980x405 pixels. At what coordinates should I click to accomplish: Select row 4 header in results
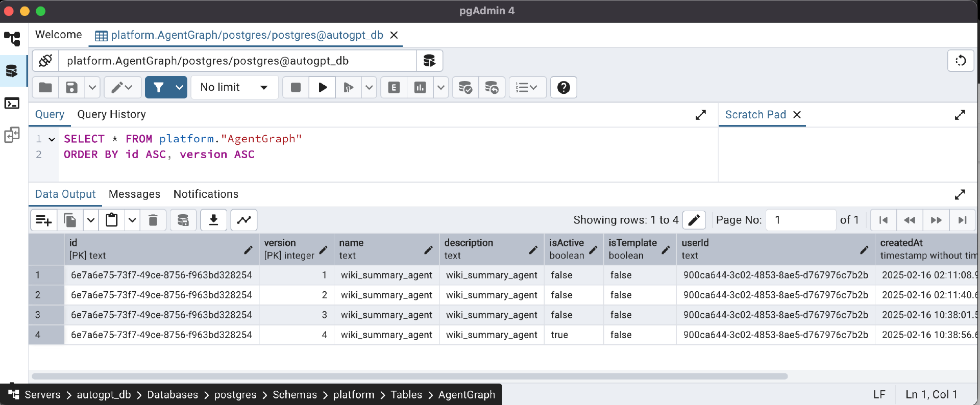(46, 335)
